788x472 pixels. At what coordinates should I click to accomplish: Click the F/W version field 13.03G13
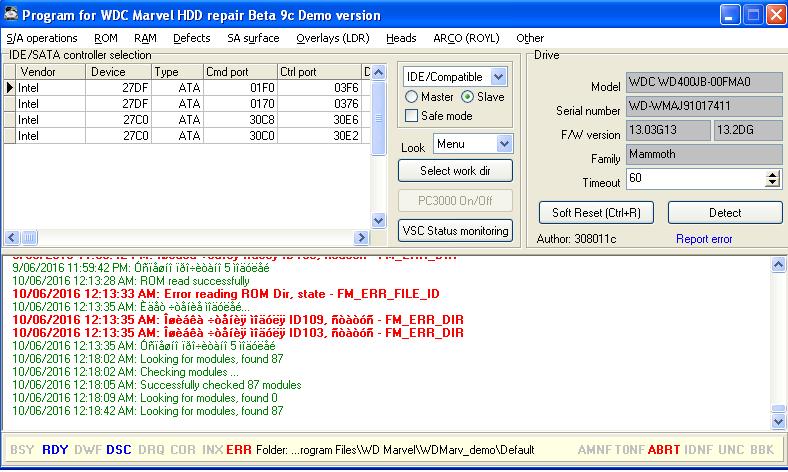pyautogui.click(x=668, y=130)
